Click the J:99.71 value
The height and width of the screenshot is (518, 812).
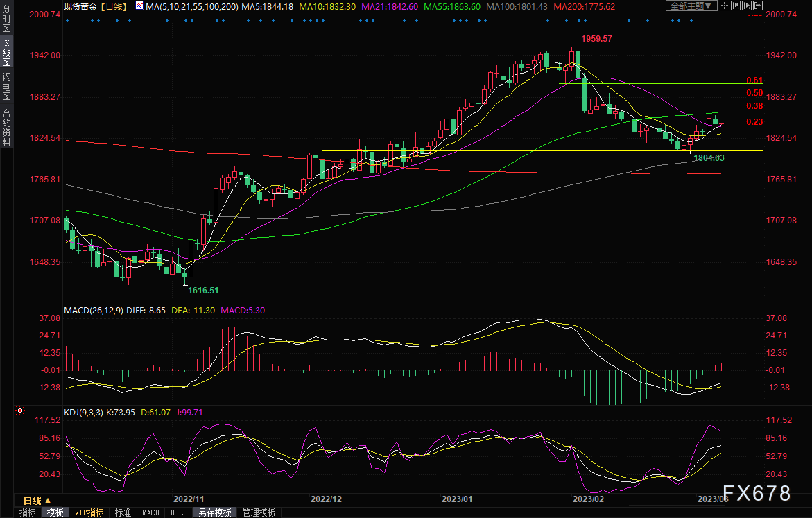pos(189,413)
